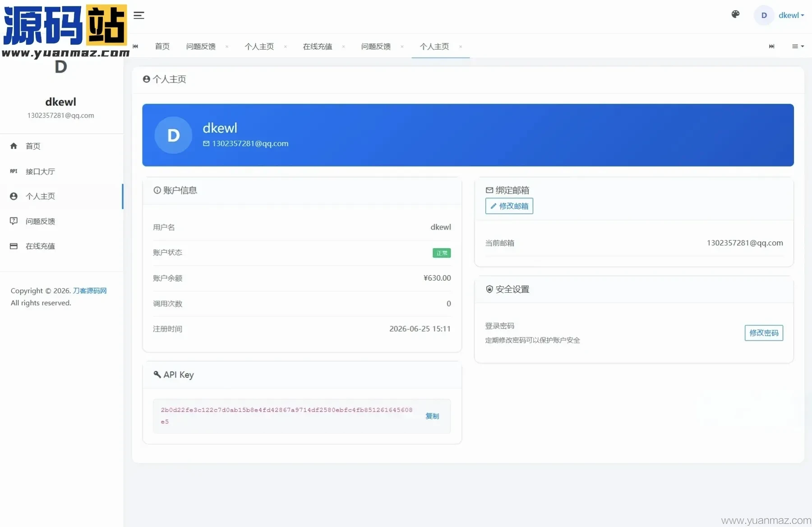Screen dimensions: 812x527
Task: Copy the API key via 复制
Action: pos(432,416)
